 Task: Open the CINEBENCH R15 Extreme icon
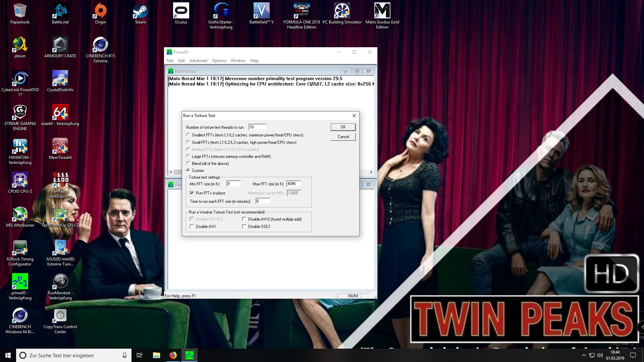click(x=100, y=45)
